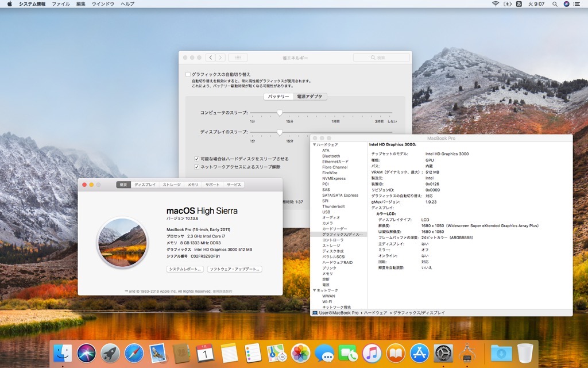Viewport: 588px width, 368px height.
Task: Launch Siri from the Dock
Action: pos(86,353)
